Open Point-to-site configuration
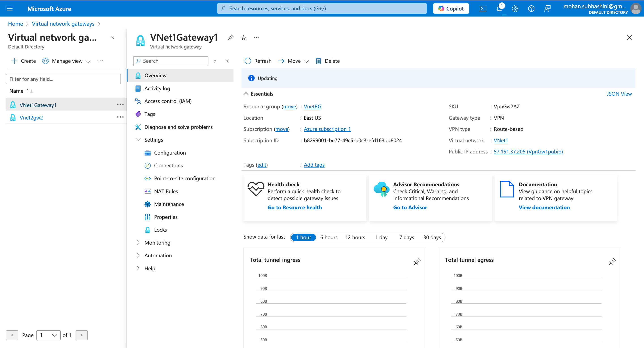Image resolution: width=644 pixels, height=348 pixels. (x=184, y=178)
